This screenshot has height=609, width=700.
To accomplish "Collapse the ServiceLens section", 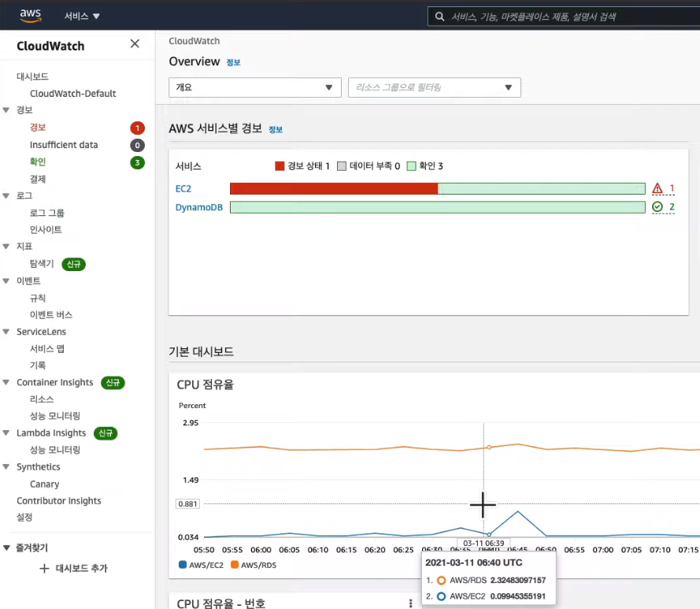I will [x=6, y=332].
